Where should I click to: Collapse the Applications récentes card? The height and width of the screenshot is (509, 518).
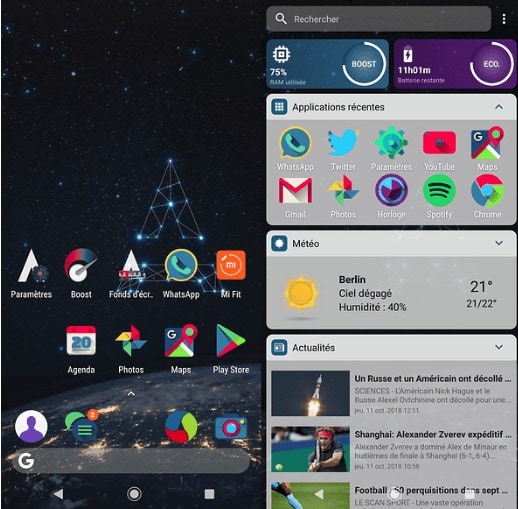pos(499,107)
